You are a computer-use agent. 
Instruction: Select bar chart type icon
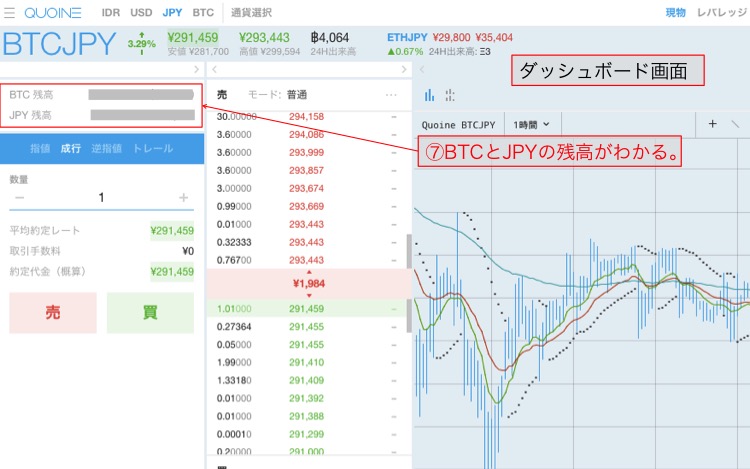430,95
